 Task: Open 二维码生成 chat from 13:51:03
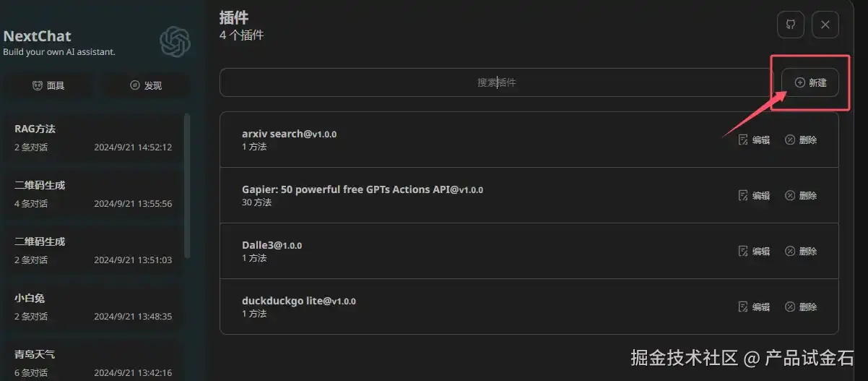[93, 250]
